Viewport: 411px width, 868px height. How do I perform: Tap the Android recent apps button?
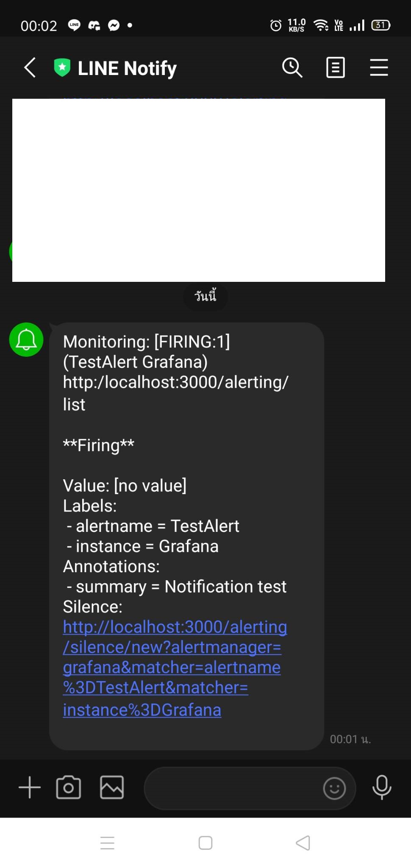[107, 843]
